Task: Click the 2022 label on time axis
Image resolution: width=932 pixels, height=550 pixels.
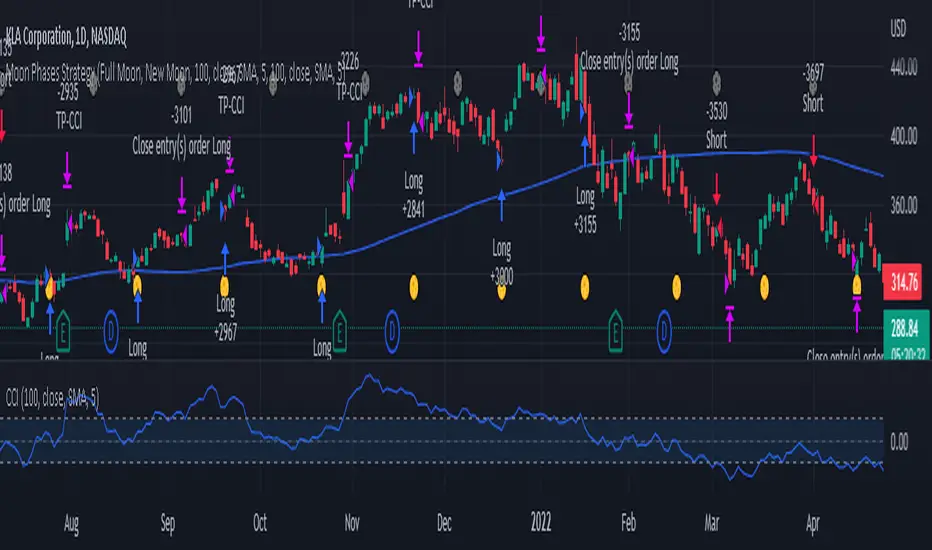Action: (541, 523)
